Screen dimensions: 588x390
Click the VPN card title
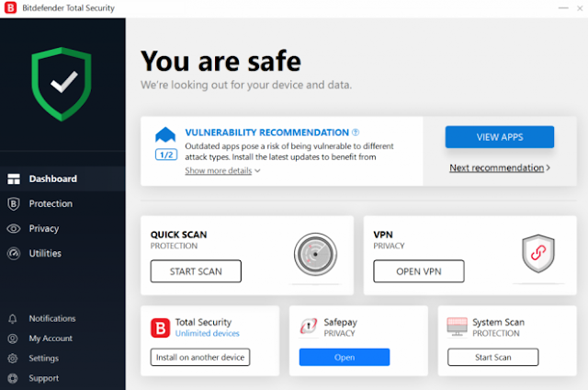(383, 235)
